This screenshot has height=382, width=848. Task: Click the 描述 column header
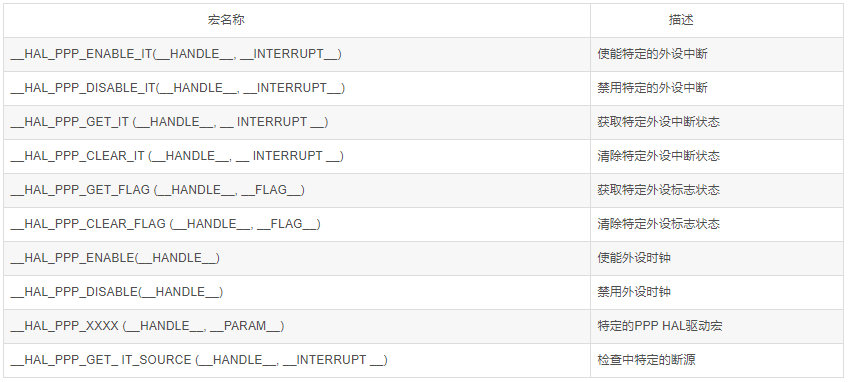pos(681,20)
